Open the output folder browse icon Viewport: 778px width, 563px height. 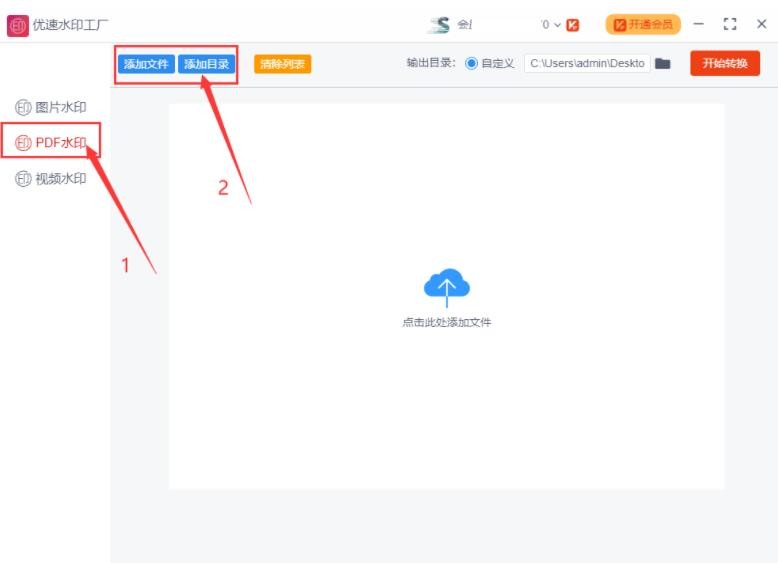(662, 64)
